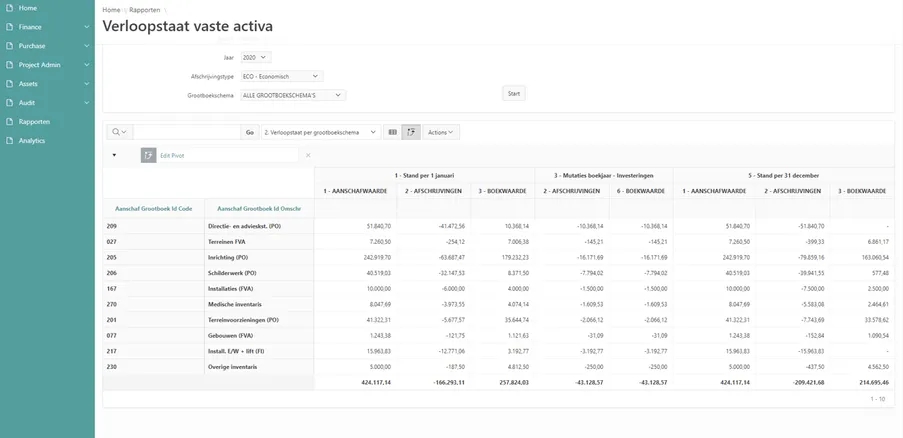Viewport: 903px width, 438px height.
Task: Click the page icon next to Home
Action: (9, 8)
